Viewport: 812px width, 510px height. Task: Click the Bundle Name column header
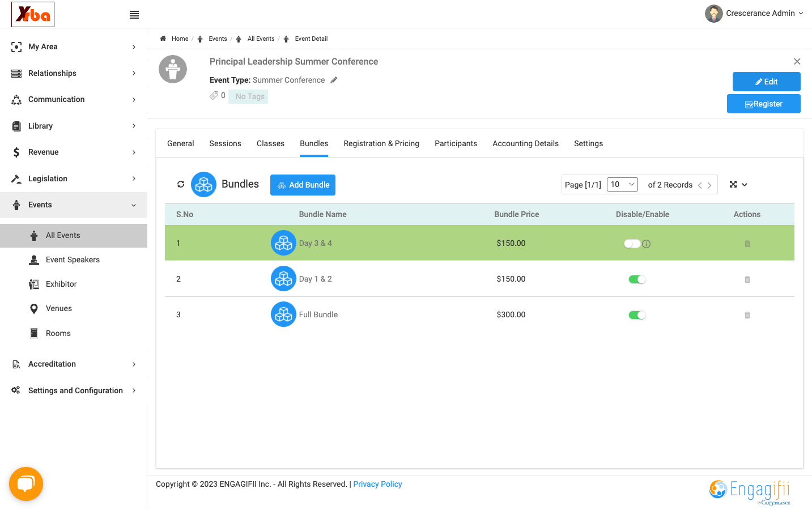(322, 214)
